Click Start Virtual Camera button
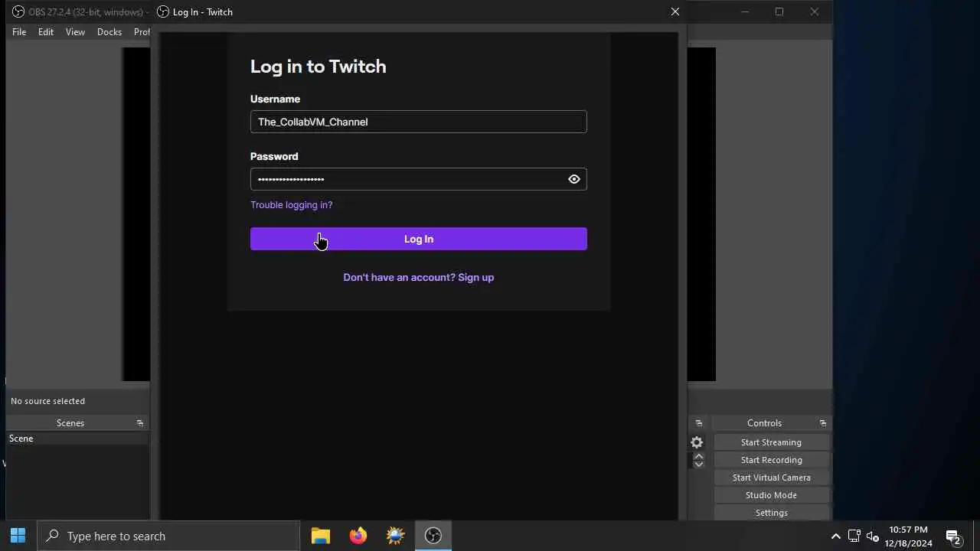This screenshot has width=980, height=551. point(771,478)
